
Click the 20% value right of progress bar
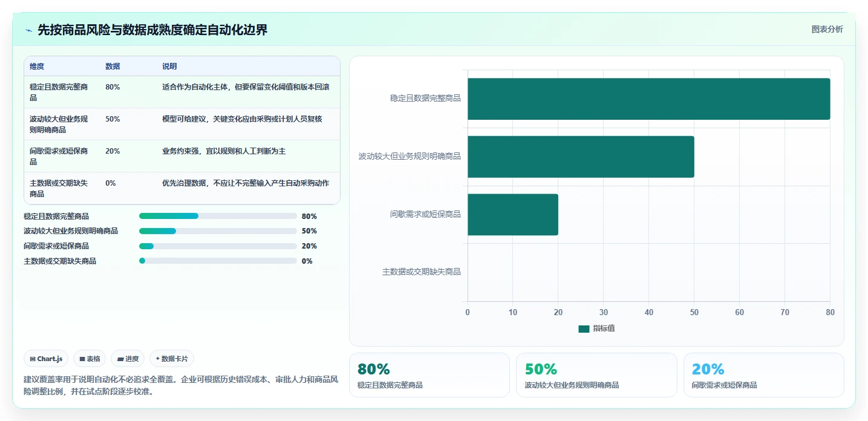[x=309, y=246]
